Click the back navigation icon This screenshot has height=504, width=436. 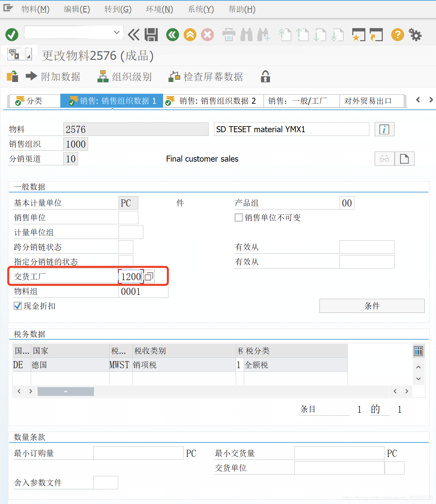pyautogui.click(x=172, y=34)
